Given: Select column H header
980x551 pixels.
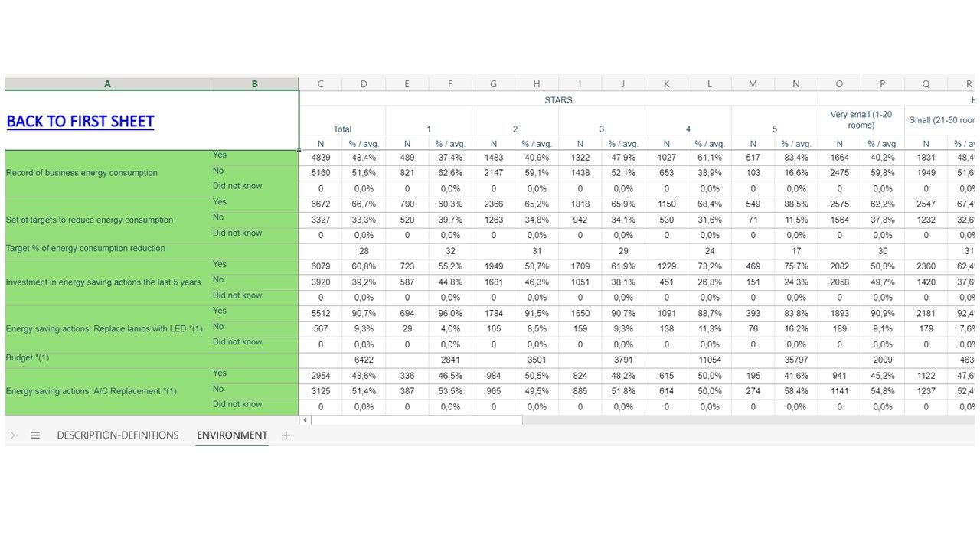Looking at the screenshot, I should point(537,84).
